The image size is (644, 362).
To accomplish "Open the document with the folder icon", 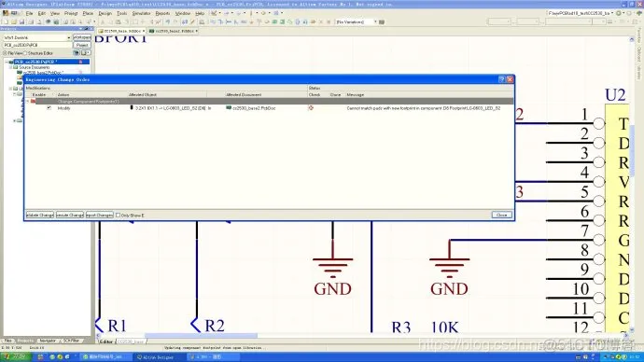I will 14,21.
